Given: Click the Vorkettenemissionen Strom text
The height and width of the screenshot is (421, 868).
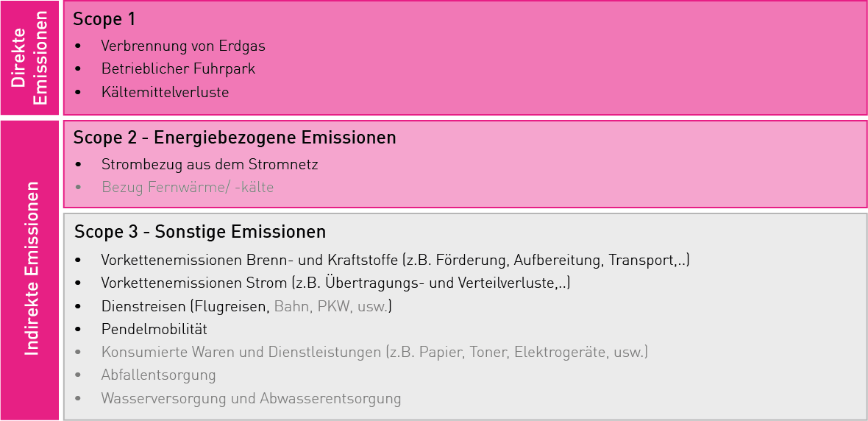Looking at the screenshot, I should coord(195,283).
